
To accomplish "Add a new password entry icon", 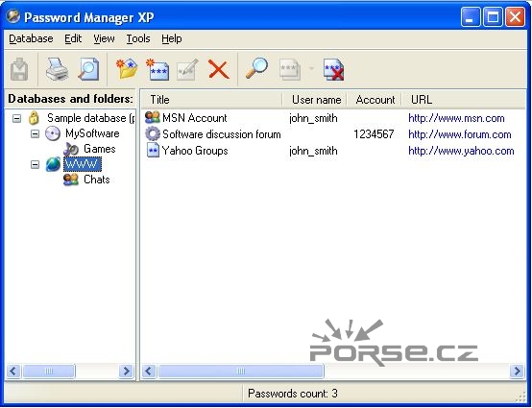I will [x=157, y=69].
